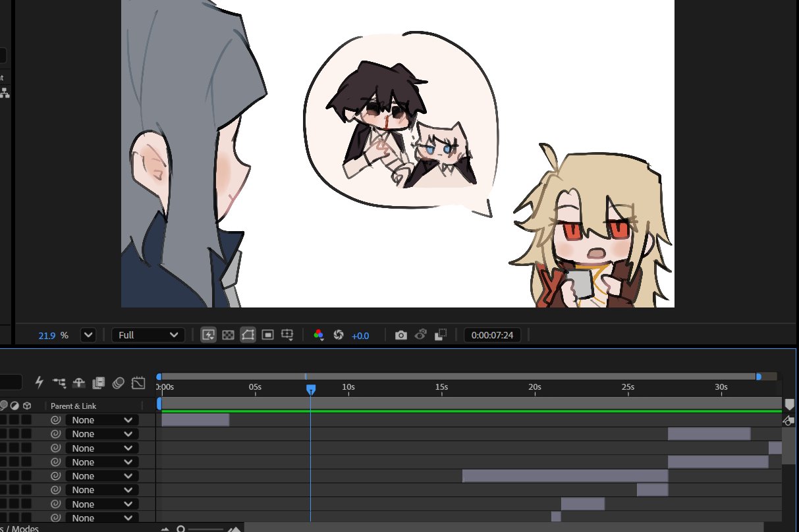799x532 pixels.
Task: Click the 0:00:07:24 preview time button
Action: click(493, 335)
